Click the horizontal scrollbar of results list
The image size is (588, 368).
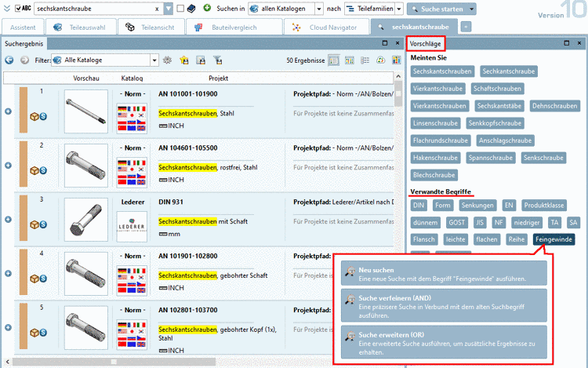tap(114, 362)
